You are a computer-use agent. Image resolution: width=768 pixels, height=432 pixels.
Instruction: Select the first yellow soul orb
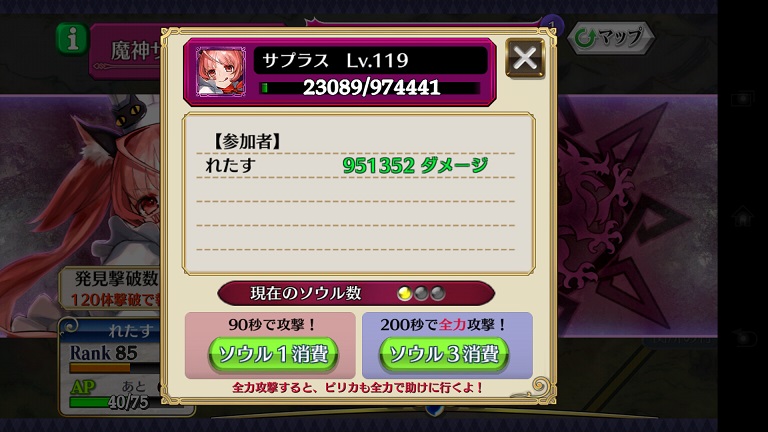405,293
